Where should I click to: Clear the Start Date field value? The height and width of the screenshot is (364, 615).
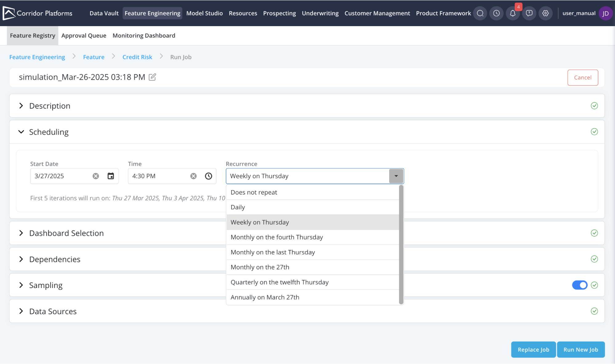(x=96, y=176)
